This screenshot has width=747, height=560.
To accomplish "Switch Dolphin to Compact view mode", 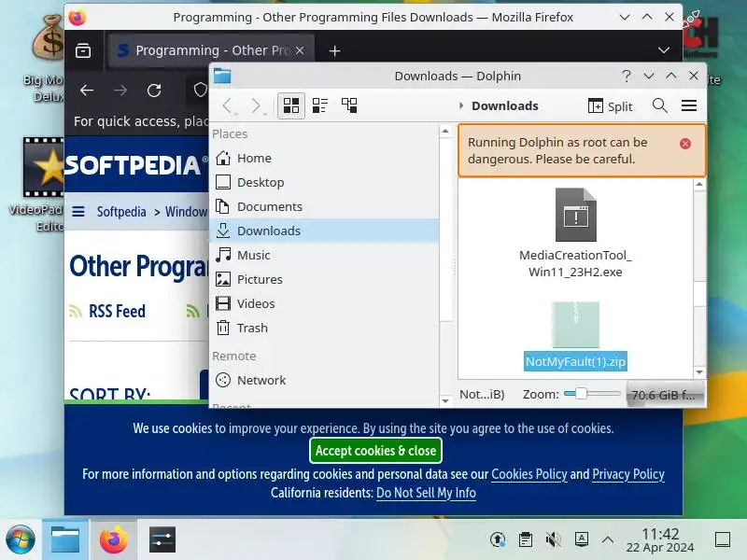I will coord(320,105).
